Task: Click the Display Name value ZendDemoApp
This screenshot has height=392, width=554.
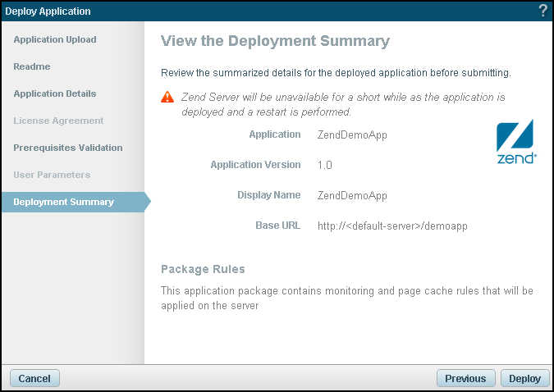Action: coord(352,195)
